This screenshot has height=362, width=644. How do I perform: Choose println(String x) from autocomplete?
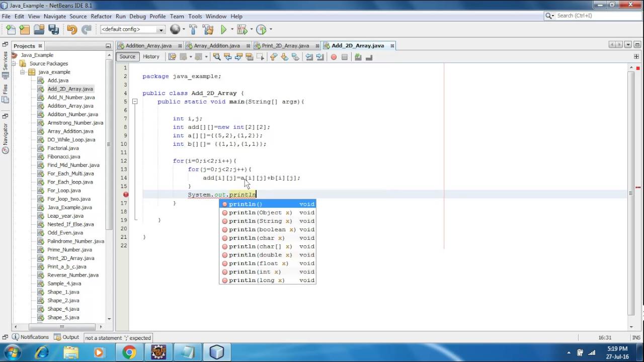coord(268,221)
